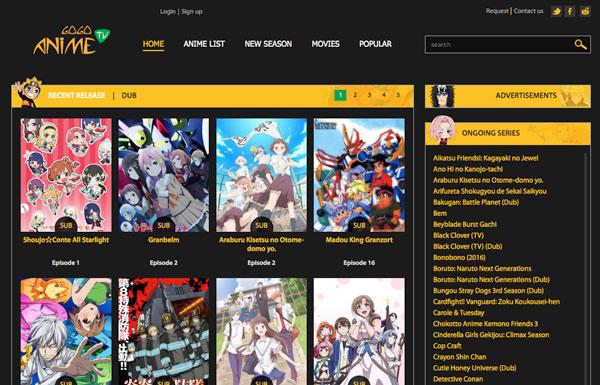Click the Sign up link

(x=192, y=11)
